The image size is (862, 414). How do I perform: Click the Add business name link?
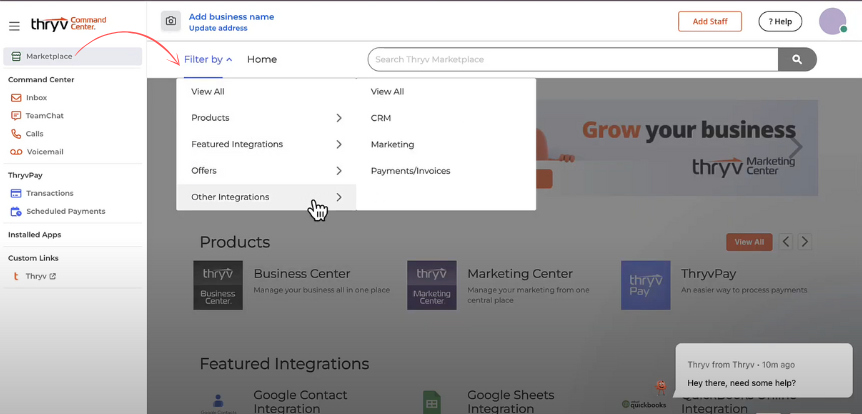[x=231, y=17]
